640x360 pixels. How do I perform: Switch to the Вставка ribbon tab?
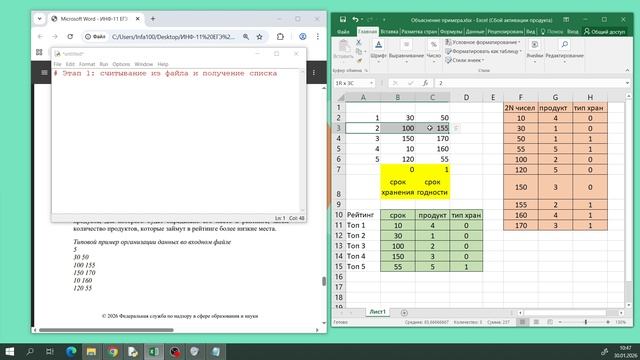pos(389,31)
